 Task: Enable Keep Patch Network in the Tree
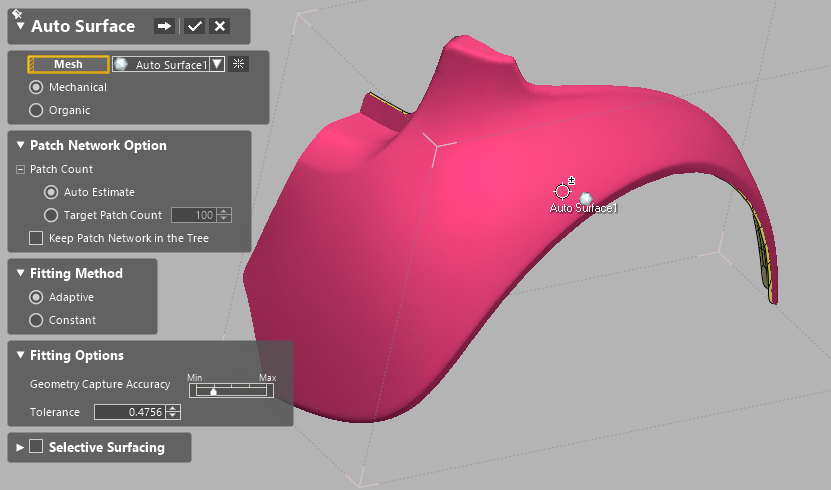[36, 238]
